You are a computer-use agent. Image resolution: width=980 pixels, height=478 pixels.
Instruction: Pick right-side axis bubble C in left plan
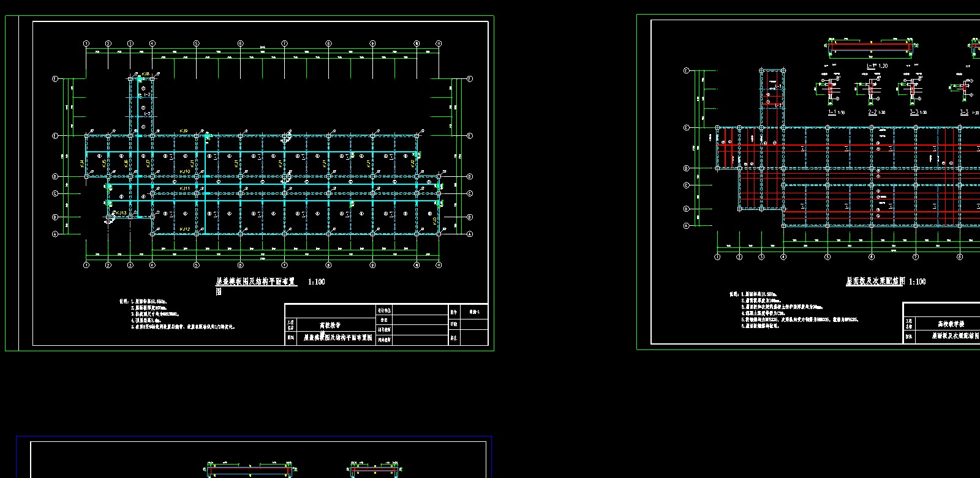point(470,193)
